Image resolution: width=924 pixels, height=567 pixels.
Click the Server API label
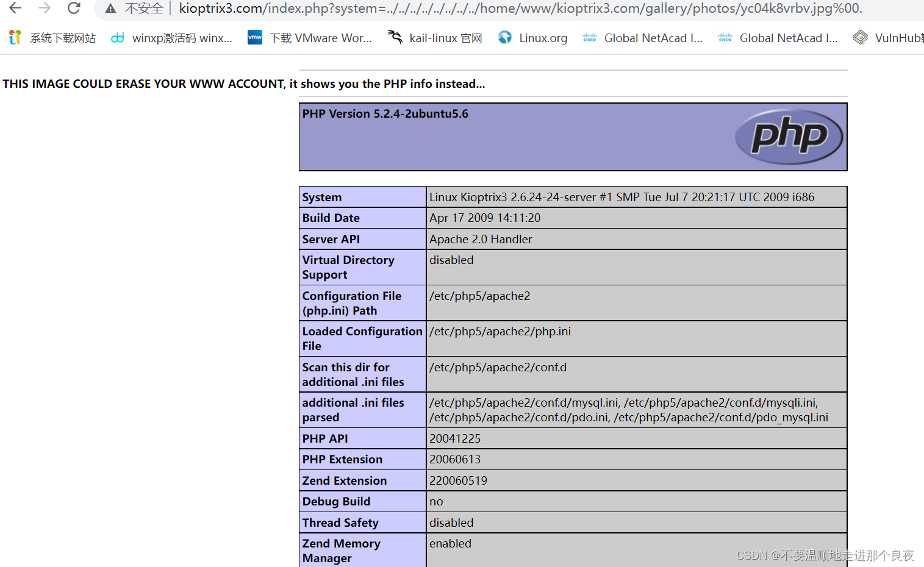click(331, 240)
